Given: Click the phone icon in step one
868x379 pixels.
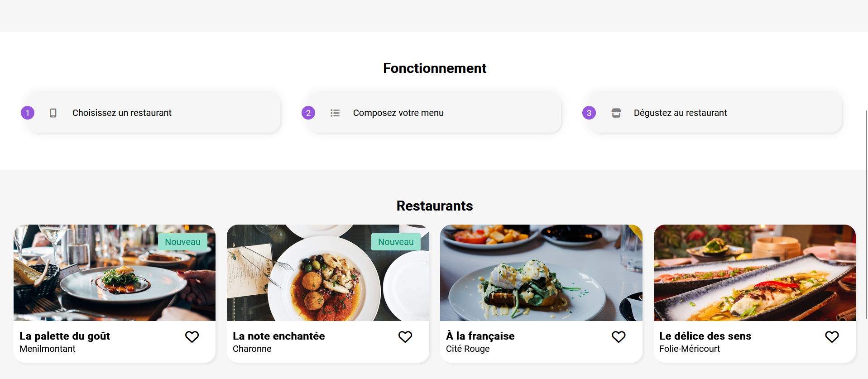Looking at the screenshot, I should coord(53,113).
